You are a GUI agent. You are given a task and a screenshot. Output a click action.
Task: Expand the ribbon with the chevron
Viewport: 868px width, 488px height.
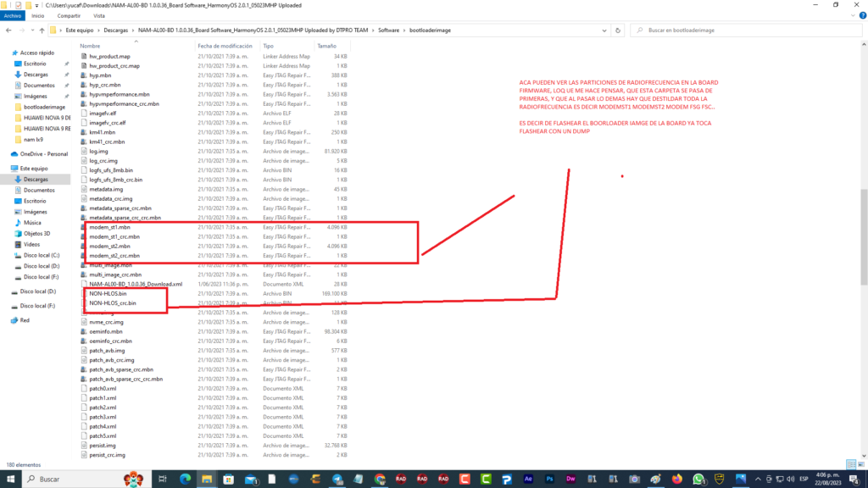849,15
